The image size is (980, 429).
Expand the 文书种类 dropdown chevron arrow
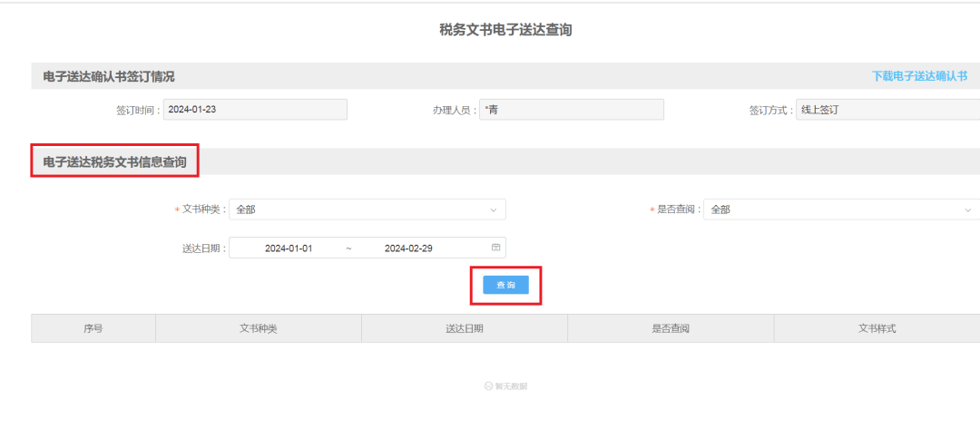493,210
